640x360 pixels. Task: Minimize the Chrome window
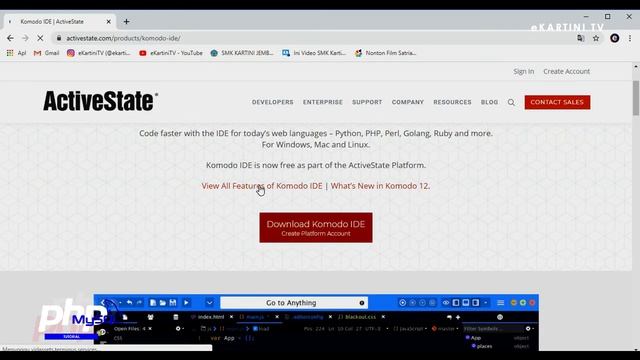(x=586, y=17)
